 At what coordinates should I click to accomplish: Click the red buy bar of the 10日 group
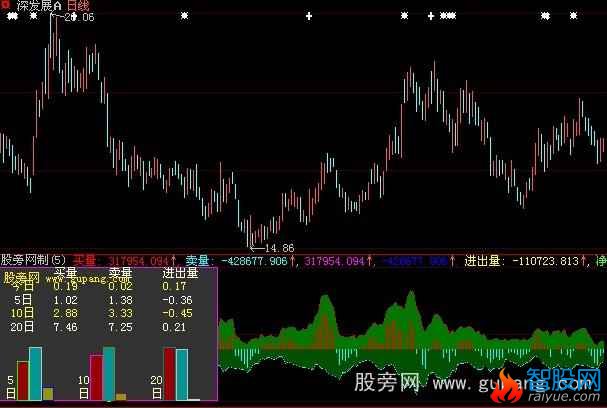pyautogui.click(x=96, y=377)
